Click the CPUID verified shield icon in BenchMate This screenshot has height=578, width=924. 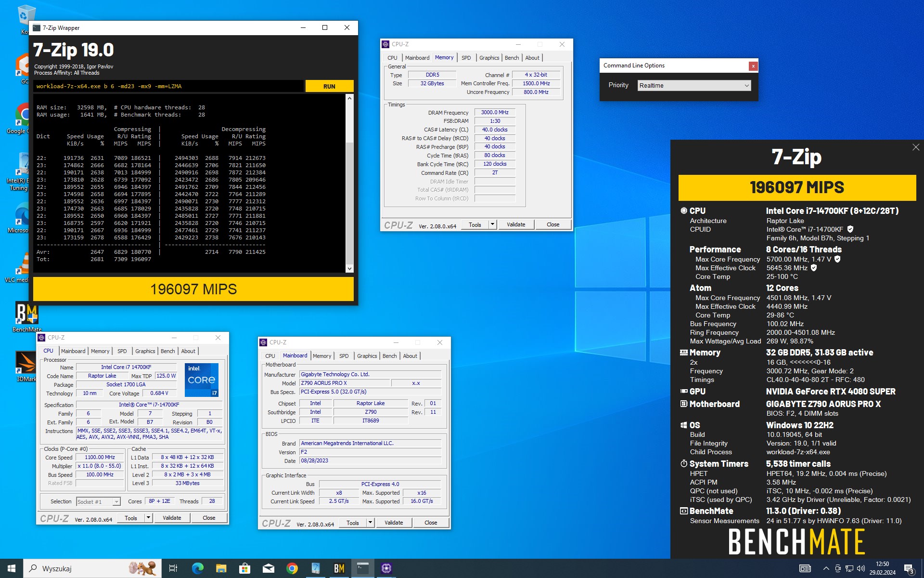coord(850,229)
